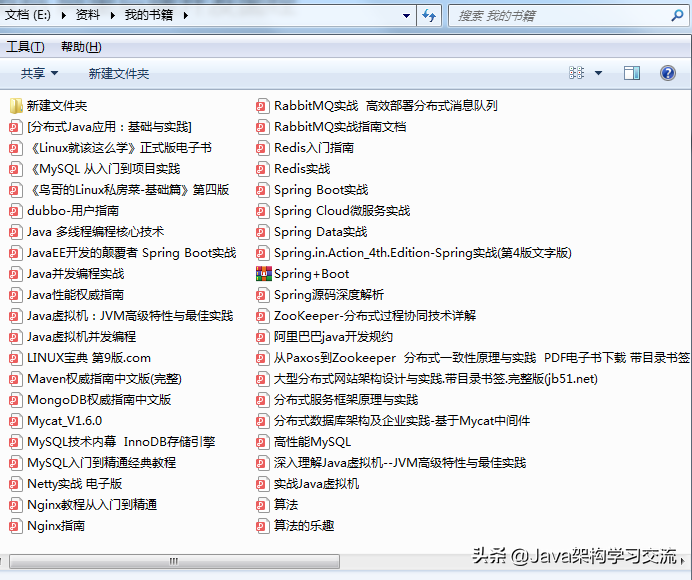Image resolution: width=692 pixels, height=580 pixels.
Task: Click the Spring+Boot archive icon
Action: tap(263, 274)
